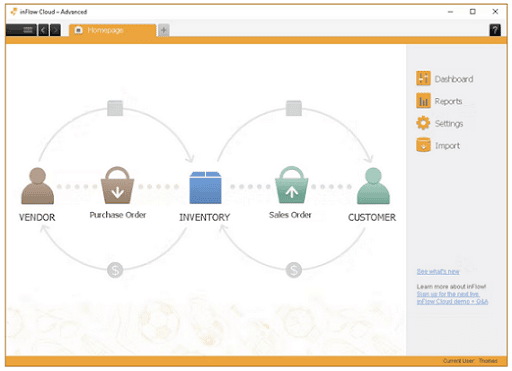Open the See what's new link

coord(438,272)
